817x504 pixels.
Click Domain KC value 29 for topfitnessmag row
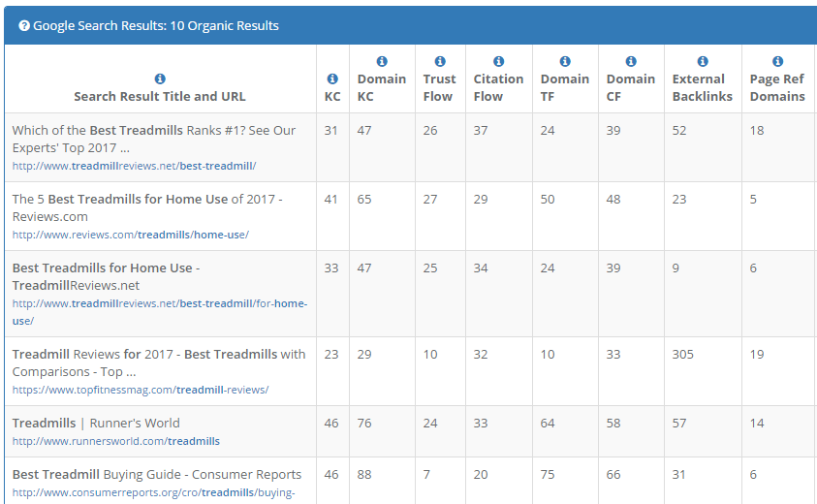click(x=364, y=355)
